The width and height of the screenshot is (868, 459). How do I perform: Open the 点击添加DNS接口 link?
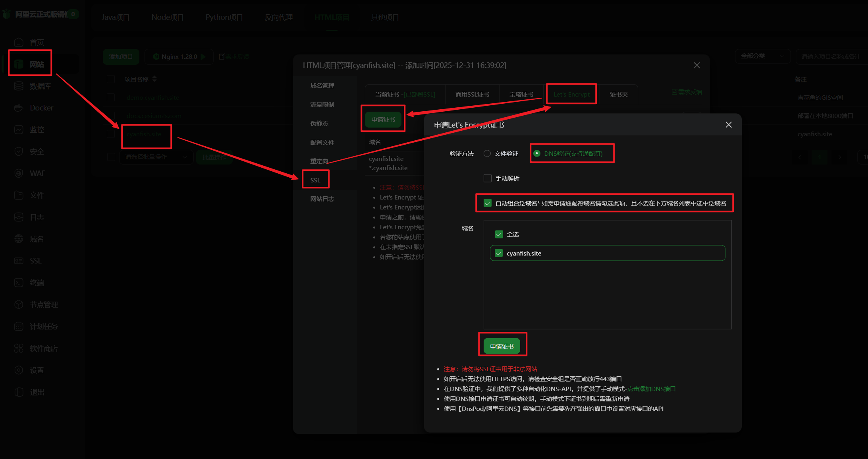pos(651,389)
